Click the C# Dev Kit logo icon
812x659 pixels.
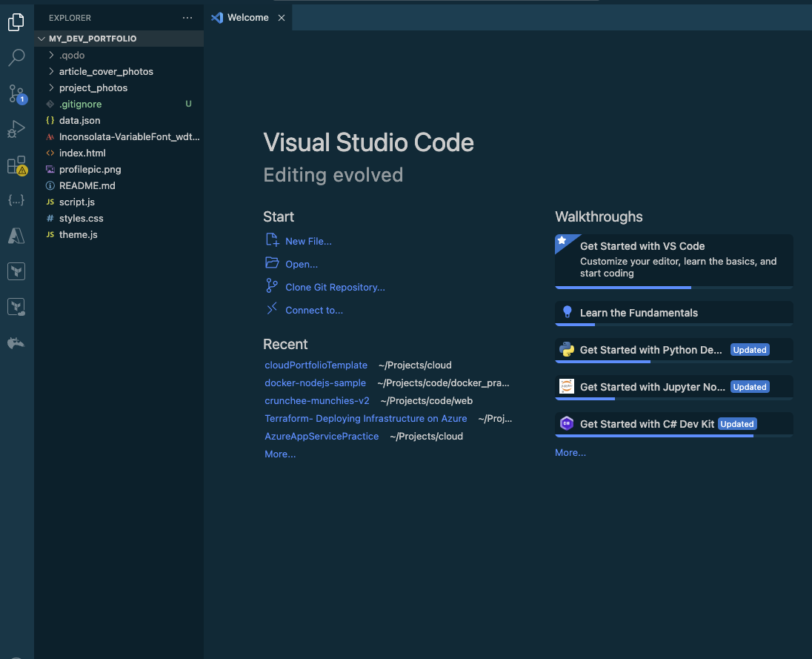click(x=567, y=424)
